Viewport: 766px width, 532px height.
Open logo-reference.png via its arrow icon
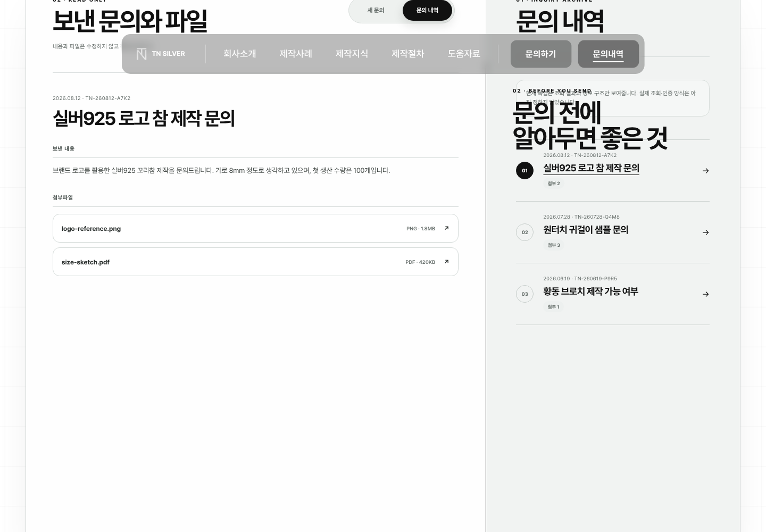click(x=446, y=228)
